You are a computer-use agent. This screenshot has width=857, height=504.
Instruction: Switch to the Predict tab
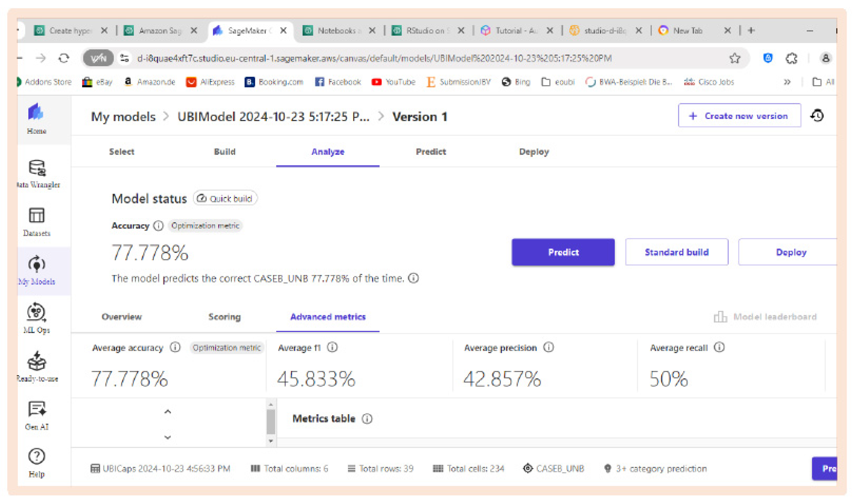431,152
